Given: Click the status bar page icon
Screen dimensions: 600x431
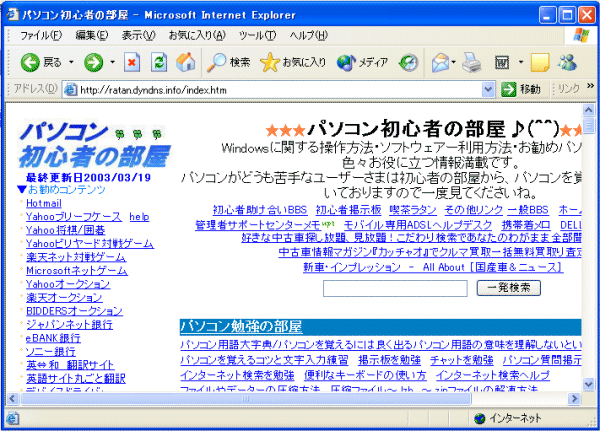Looking at the screenshot, I should pos(12,418).
